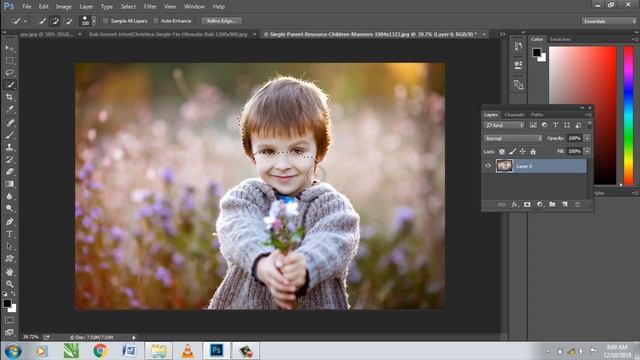The width and height of the screenshot is (640, 360).
Task: Select the Move tool
Action: click(9, 48)
